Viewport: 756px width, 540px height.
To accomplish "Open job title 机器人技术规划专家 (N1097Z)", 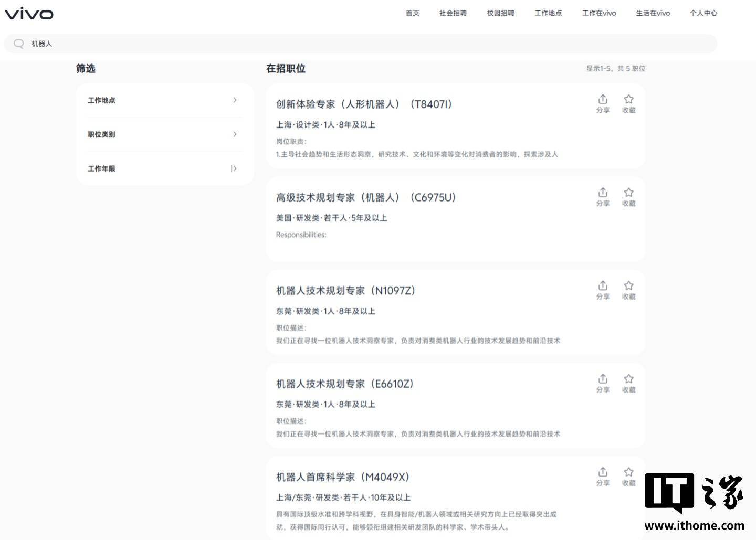I will [x=345, y=291].
